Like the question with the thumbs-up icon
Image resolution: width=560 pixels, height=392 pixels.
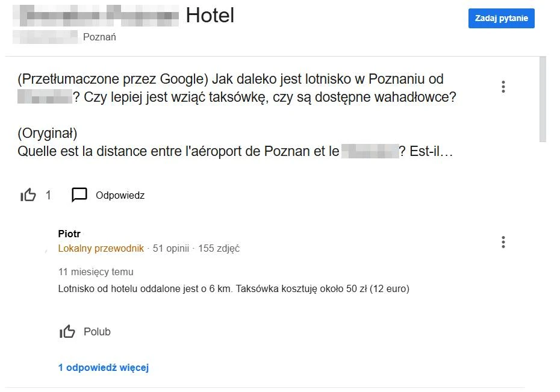pos(28,195)
